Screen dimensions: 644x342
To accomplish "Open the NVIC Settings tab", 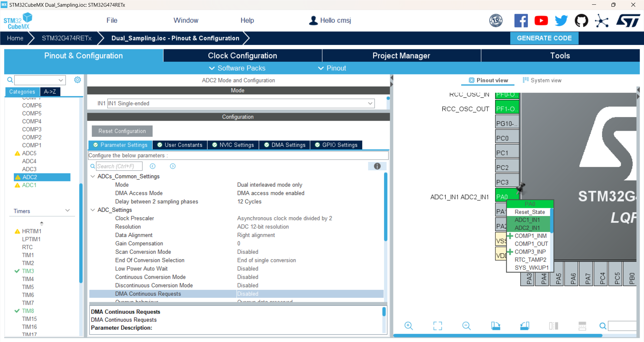I will coord(233,145).
